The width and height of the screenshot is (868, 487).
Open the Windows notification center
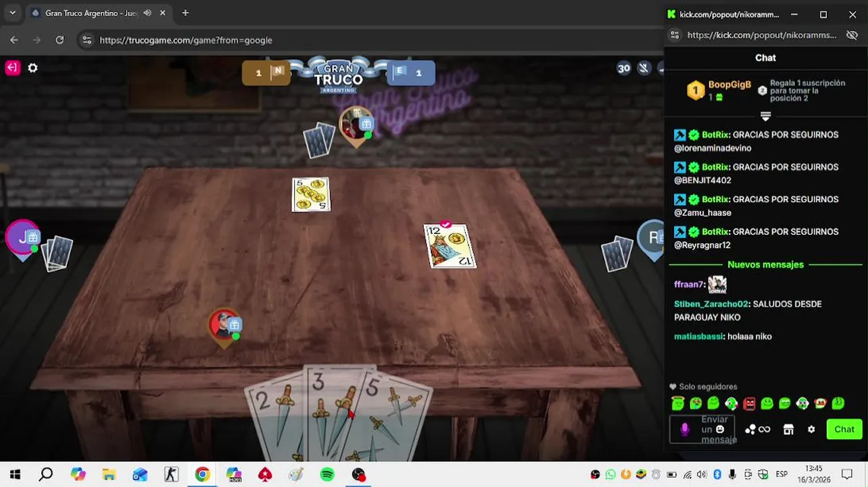click(846, 474)
